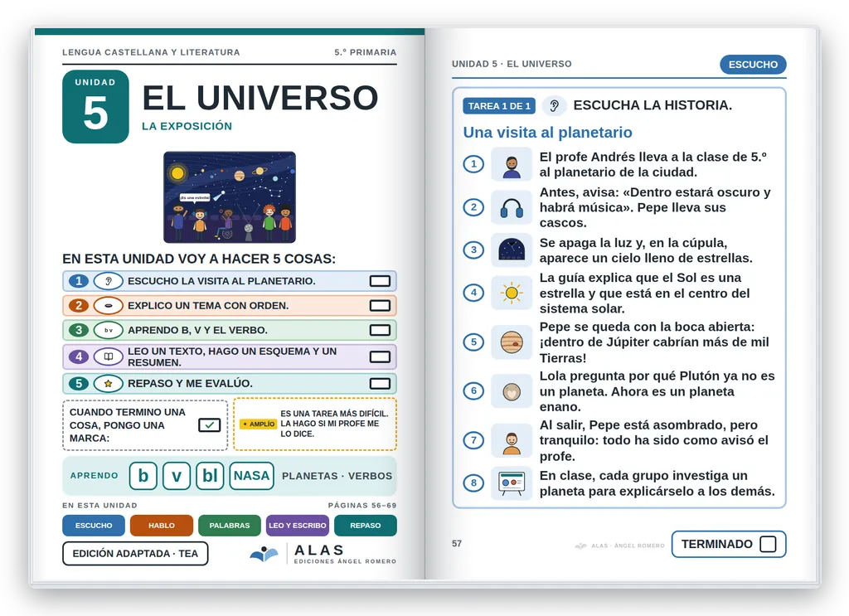Click the teacher Andrés pictogram in step 1
Screen dimensions: 849x616
511,164
